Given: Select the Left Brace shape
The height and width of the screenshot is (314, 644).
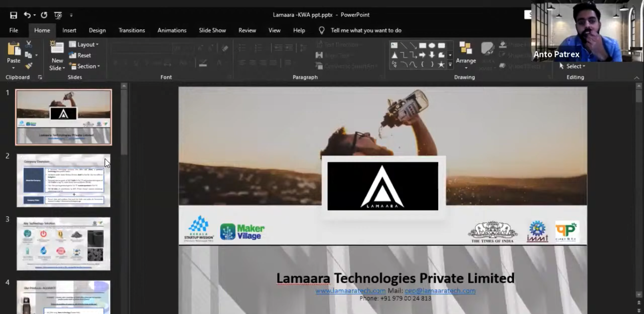Looking at the screenshot, I should coord(422,64).
